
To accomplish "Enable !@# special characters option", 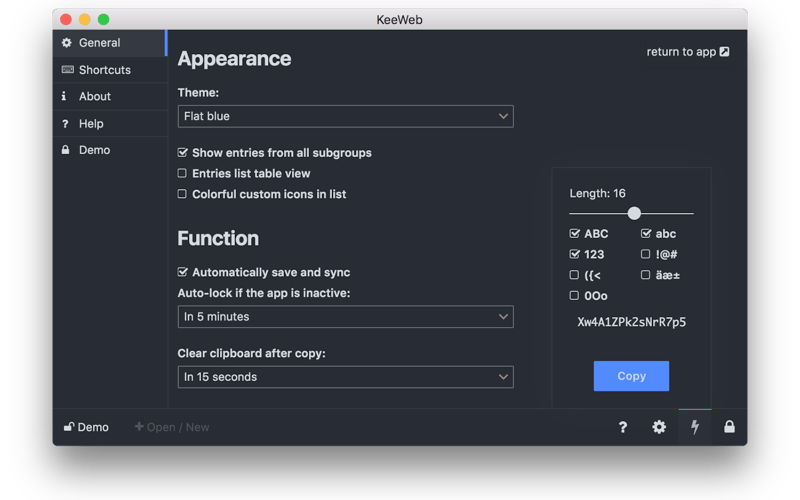I will click(x=645, y=254).
